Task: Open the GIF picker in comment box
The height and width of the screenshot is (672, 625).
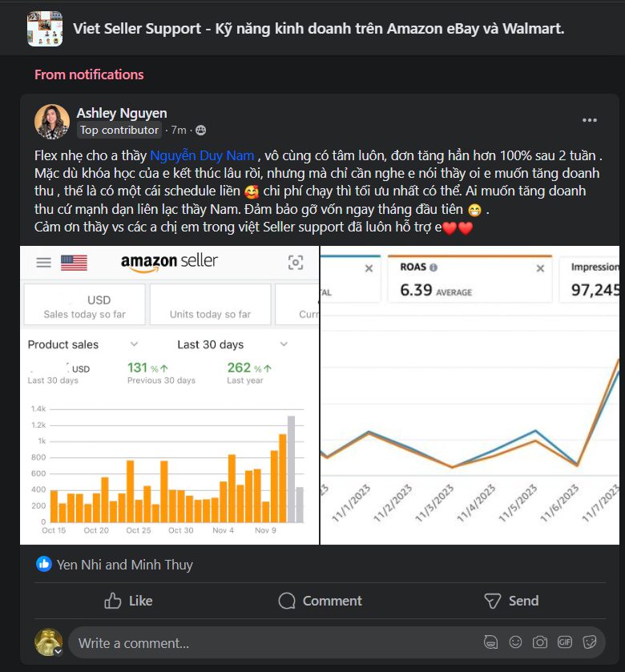Action: click(565, 642)
